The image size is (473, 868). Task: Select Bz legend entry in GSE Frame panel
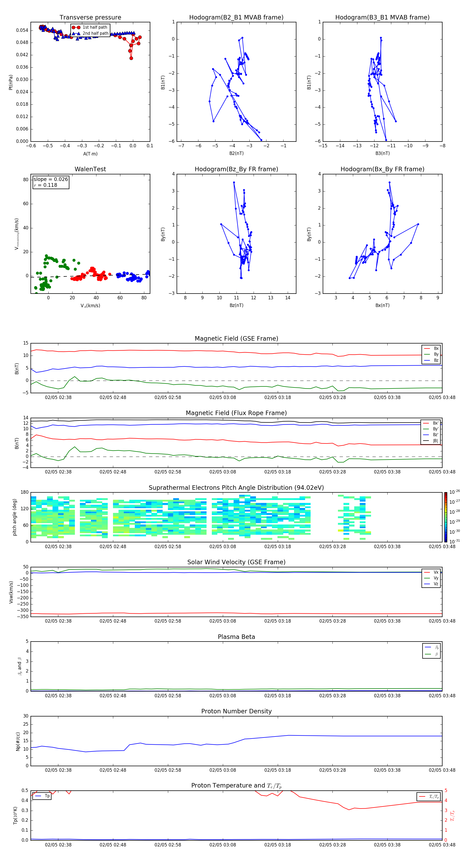[431, 360]
